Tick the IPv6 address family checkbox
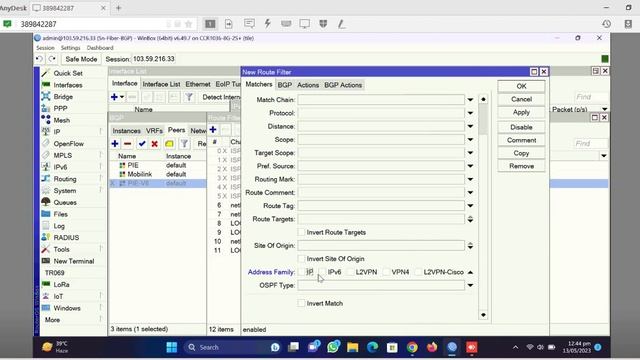Image resolution: width=640 pixels, height=360 pixels. (322, 272)
